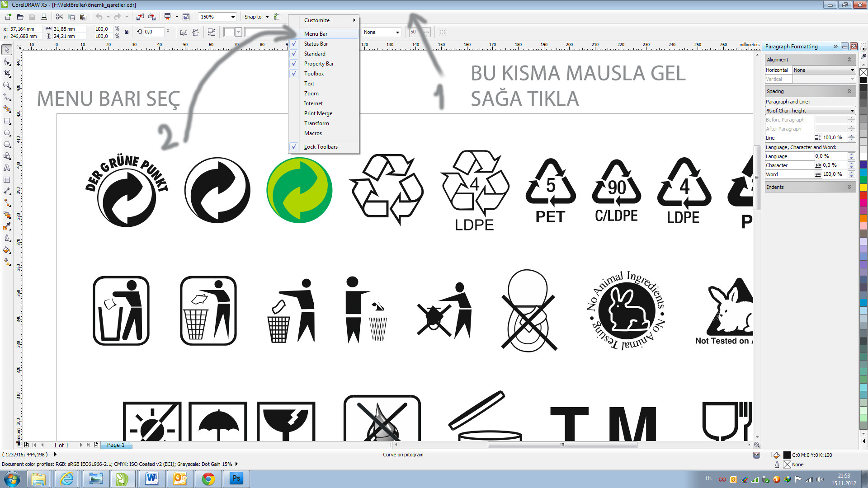This screenshot has height=488, width=868.
Task: Open the None dropdown on the property bar
Action: click(382, 32)
